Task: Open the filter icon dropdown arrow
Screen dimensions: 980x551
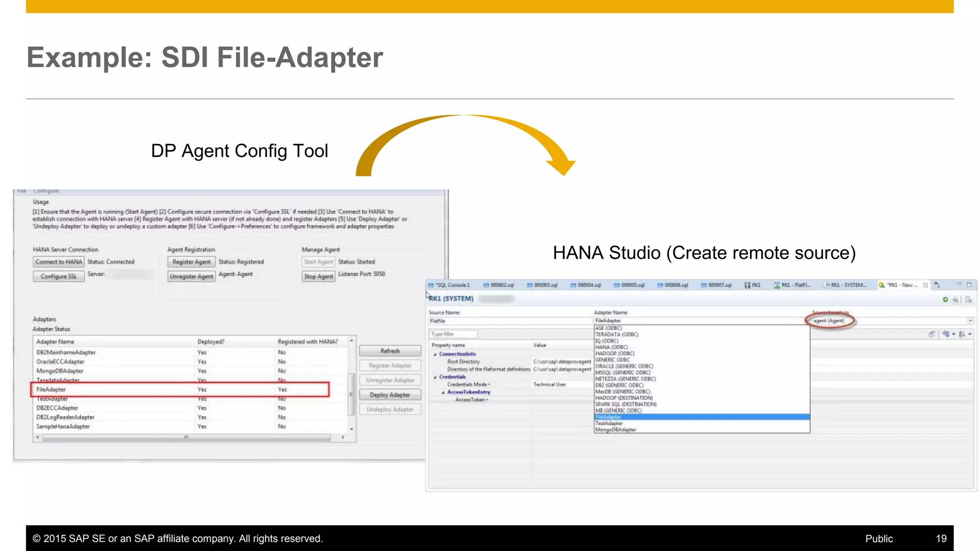Action: click(x=953, y=334)
